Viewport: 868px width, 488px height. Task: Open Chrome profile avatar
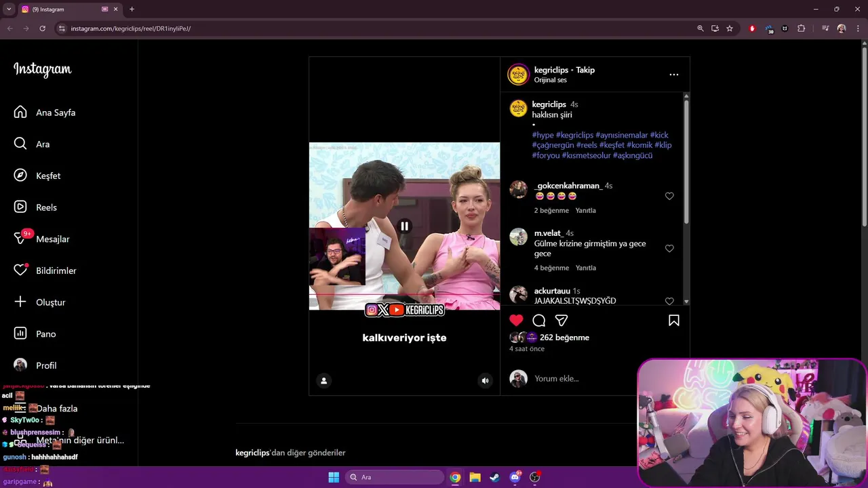tap(842, 28)
